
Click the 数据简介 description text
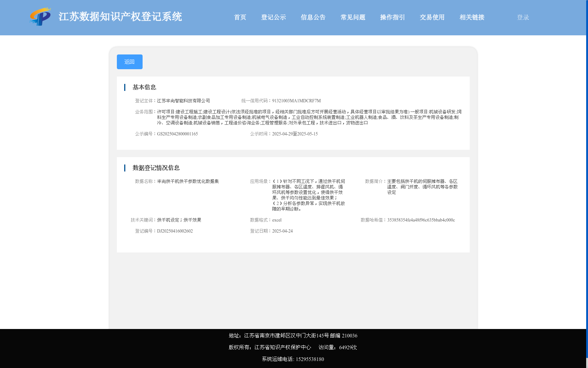coord(422,187)
